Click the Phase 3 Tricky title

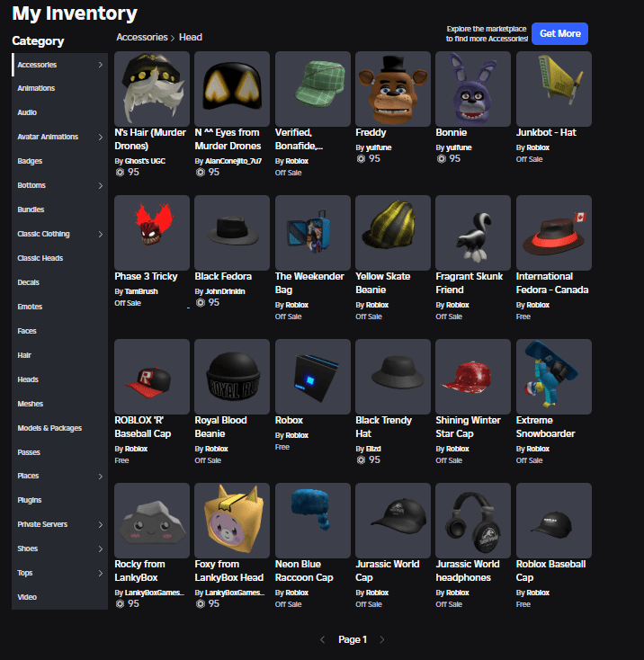[x=146, y=277]
